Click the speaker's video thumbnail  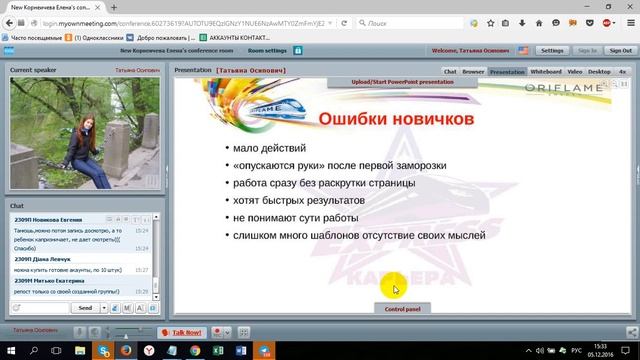point(85,133)
